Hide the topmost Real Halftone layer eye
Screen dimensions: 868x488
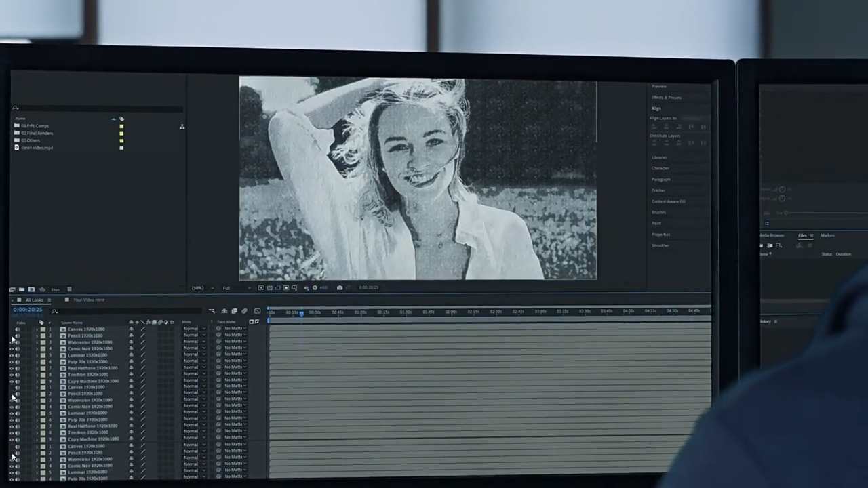click(12, 368)
